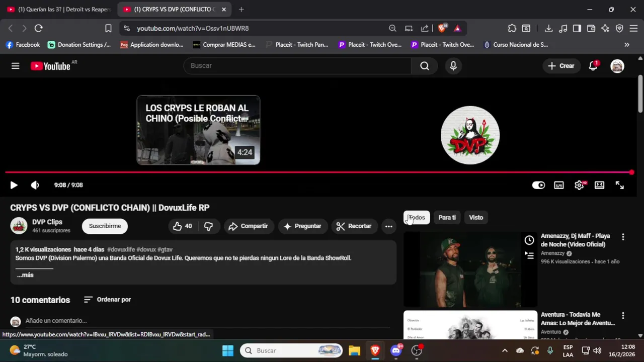This screenshot has height=362, width=644.
Task: Open the Crear button
Action: coord(561,66)
